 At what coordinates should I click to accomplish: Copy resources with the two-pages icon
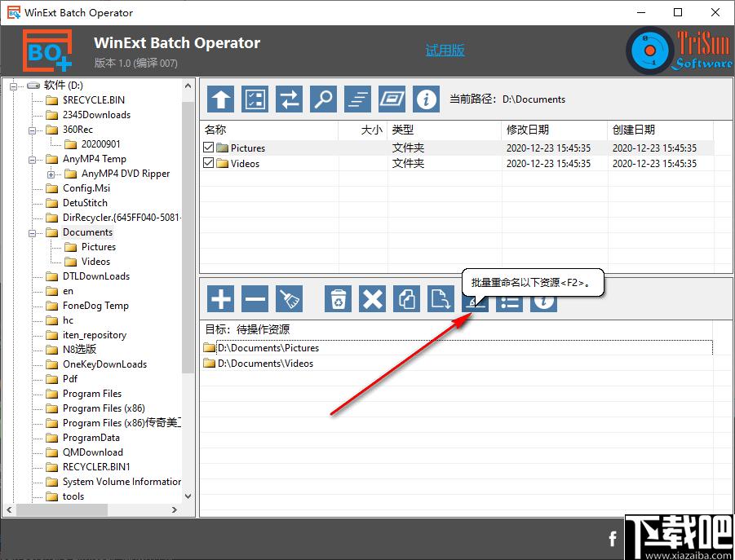coord(406,298)
